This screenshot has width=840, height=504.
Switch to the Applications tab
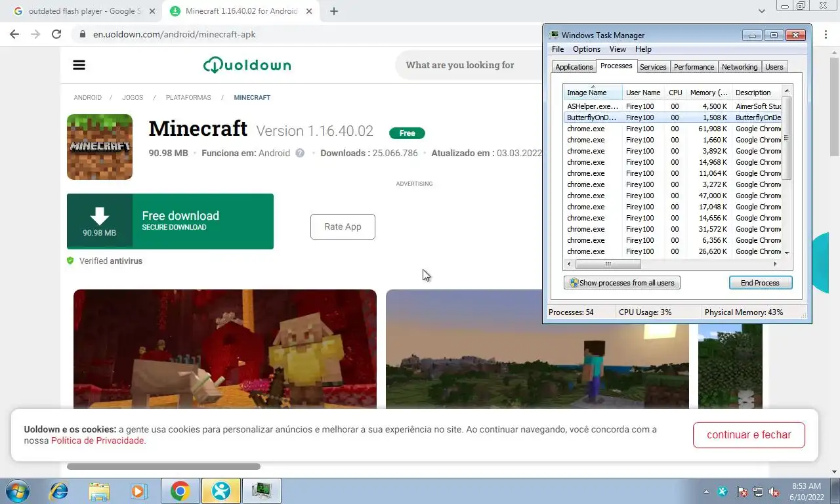(x=574, y=67)
